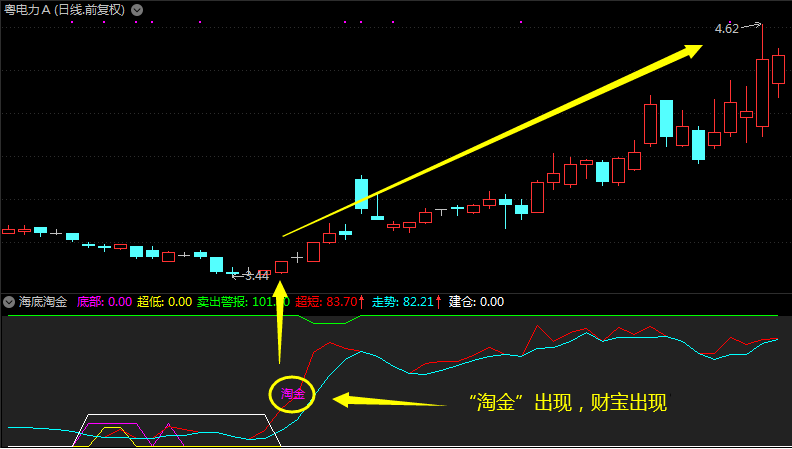Click the 底部: 0.00 indicator value
Screen dimensions: 792x449
pyautogui.click(x=104, y=302)
